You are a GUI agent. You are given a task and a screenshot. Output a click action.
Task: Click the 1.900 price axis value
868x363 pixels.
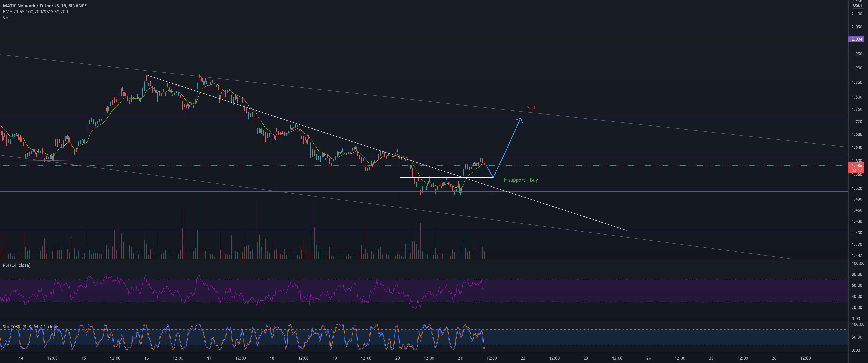[857, 68]
